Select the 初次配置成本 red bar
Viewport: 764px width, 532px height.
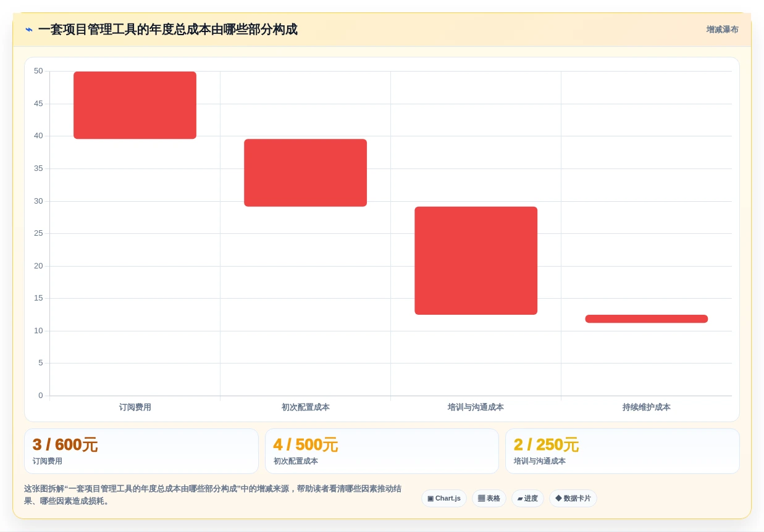(305, 173)
